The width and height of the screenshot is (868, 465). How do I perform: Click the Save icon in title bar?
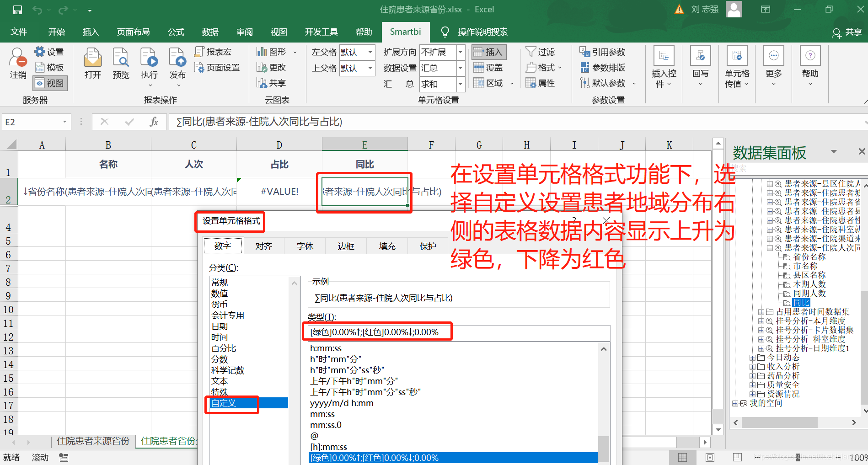[x=17, y=10]
